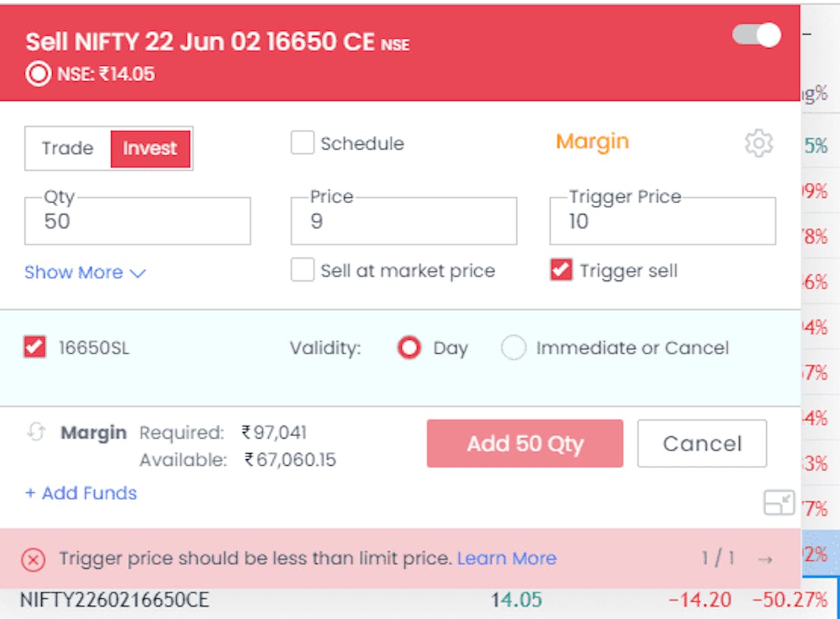The height and width of the screenshot is (619, 840).
Task: Select the Invest tab
Action: pyautogui.click(x=150, y=148)
